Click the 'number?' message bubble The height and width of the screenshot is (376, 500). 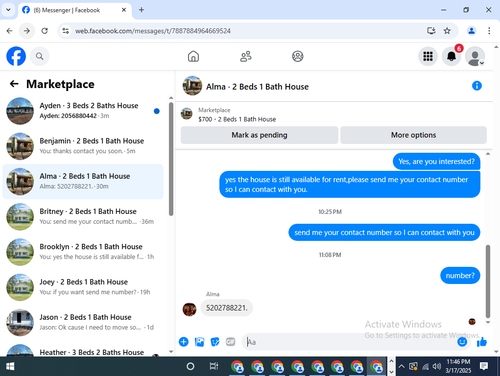pyautogui.click(x=460, y=276)
